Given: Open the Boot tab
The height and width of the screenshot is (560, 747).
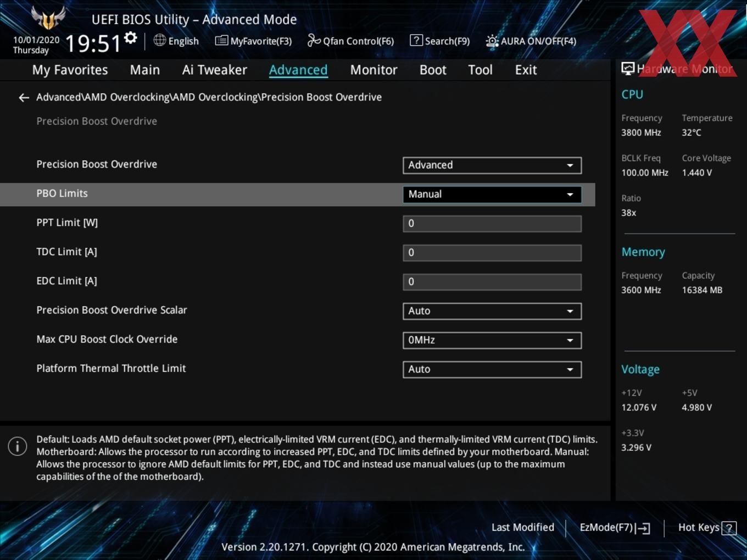Looking at the screenshot, I should (x=433, y=70).
